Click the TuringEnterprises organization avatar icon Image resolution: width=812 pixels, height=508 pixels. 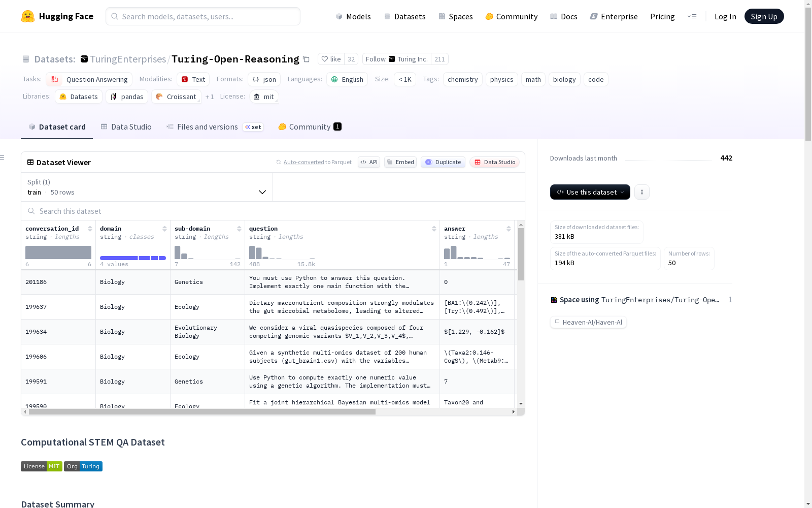tap(84, 59)
